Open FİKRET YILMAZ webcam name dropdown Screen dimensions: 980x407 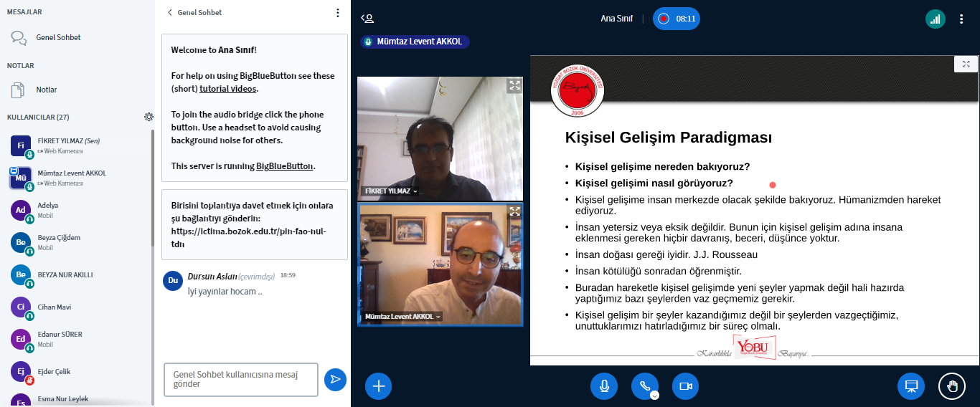pos(391,191)
